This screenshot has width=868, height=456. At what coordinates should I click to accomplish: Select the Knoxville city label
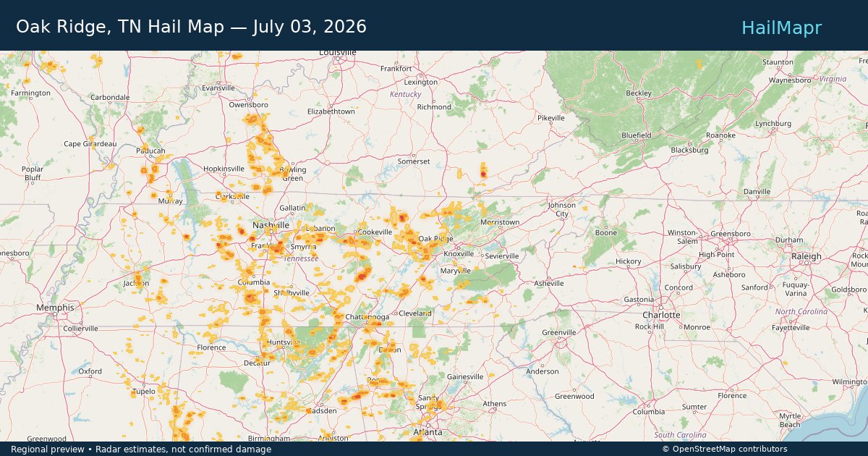(459, 254)
